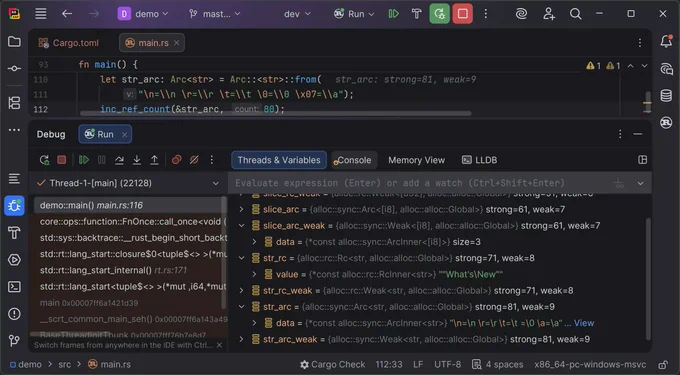Click the View link for the str_arc data
Viewport: 680px width, 375px height.
pyautogui.click(x=584, y=323)
